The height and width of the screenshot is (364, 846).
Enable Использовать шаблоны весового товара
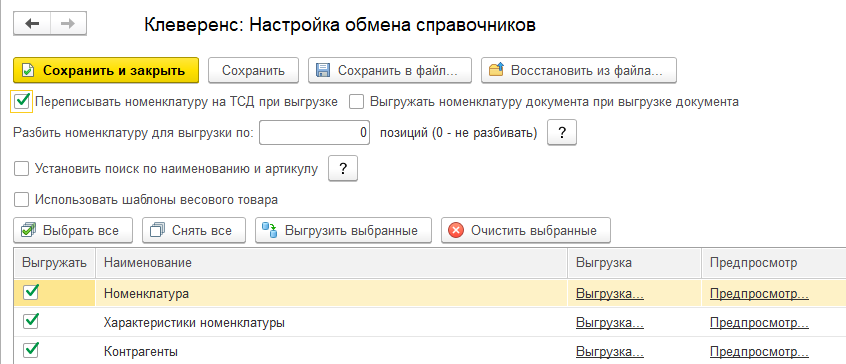tap(22, 200)
